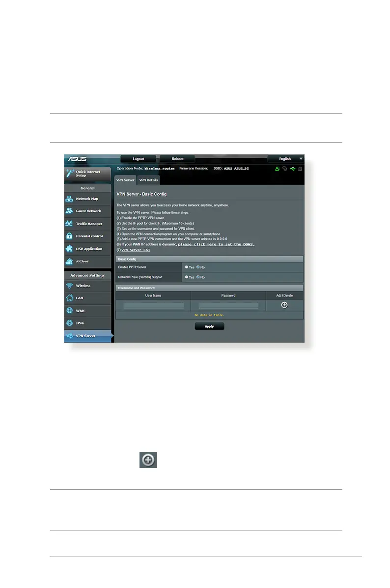Viewport: 390px width, 588px height.
Task: Select No for Network Place (Samba) Support
Action: pyautogui.click(x=198, y=277)
